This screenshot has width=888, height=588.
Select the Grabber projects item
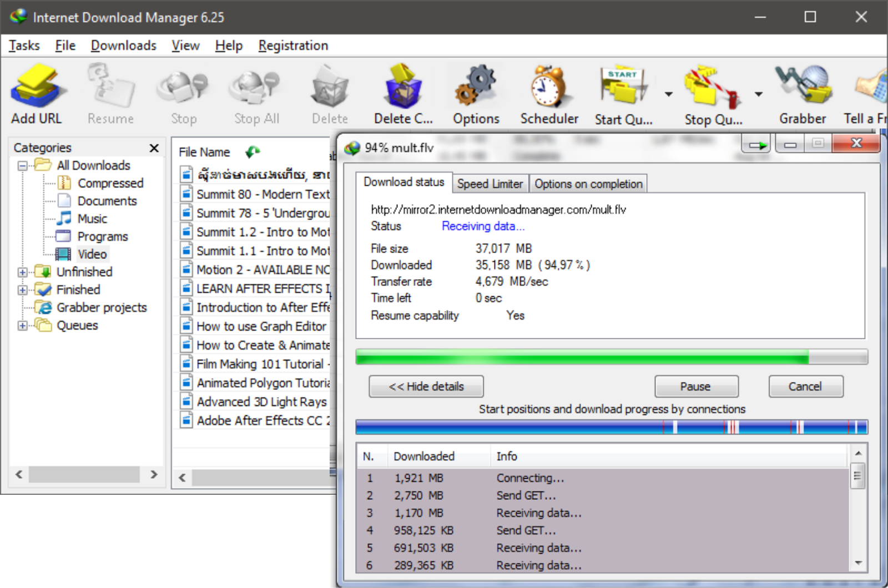click(92, 307)
